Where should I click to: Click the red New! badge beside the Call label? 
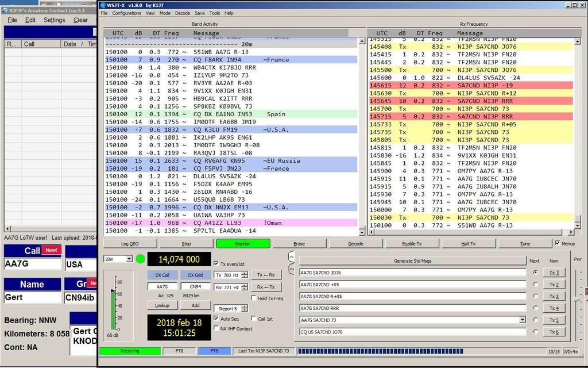click(x=51, y=250)
